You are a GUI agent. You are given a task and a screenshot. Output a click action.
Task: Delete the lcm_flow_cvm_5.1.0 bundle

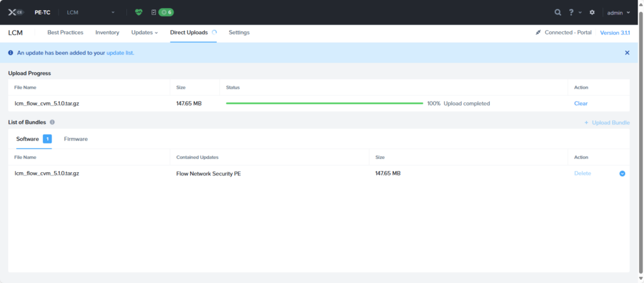point(582,174)
